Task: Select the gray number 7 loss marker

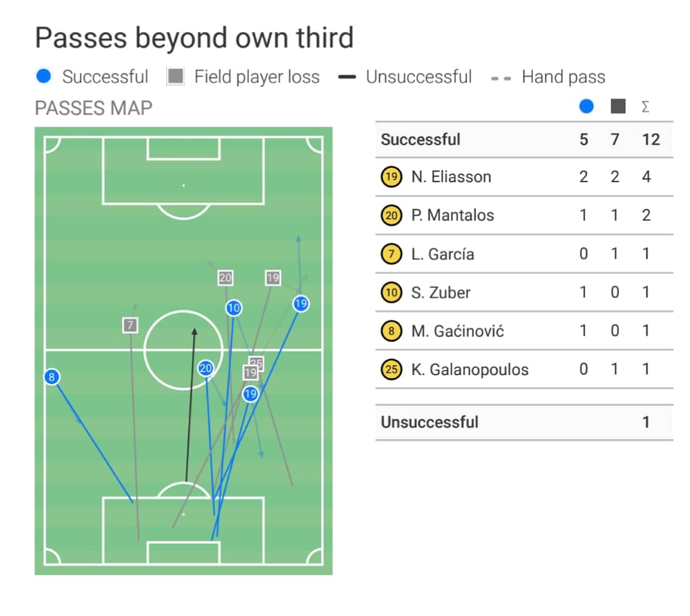Action: [x=130, y=325]
